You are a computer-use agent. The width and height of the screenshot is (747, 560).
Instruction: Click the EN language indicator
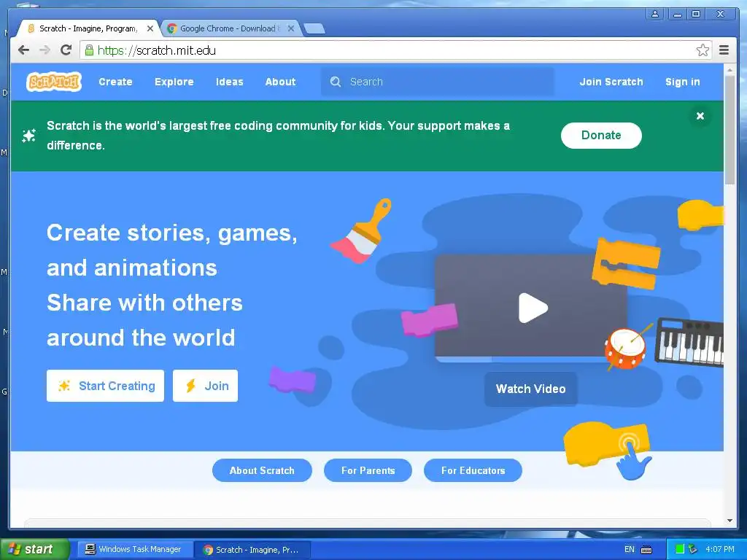630,550
